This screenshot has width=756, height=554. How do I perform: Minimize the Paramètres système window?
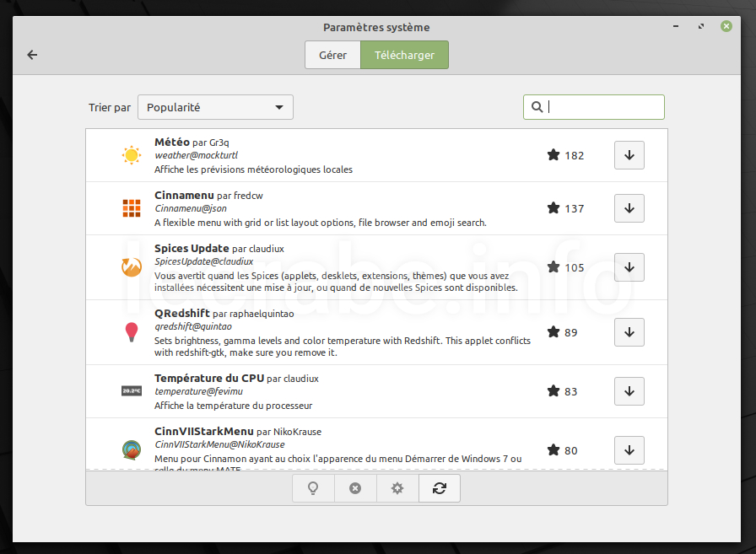(676, 26)
